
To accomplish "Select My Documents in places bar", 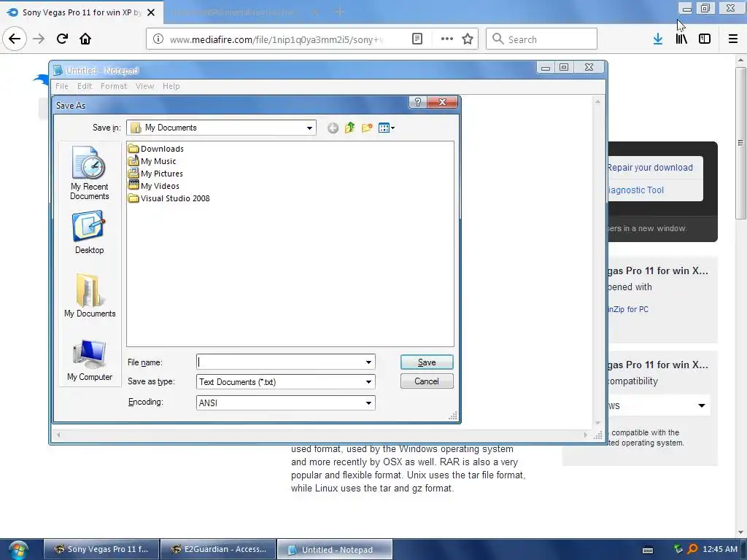I will [x=90, y=295].
